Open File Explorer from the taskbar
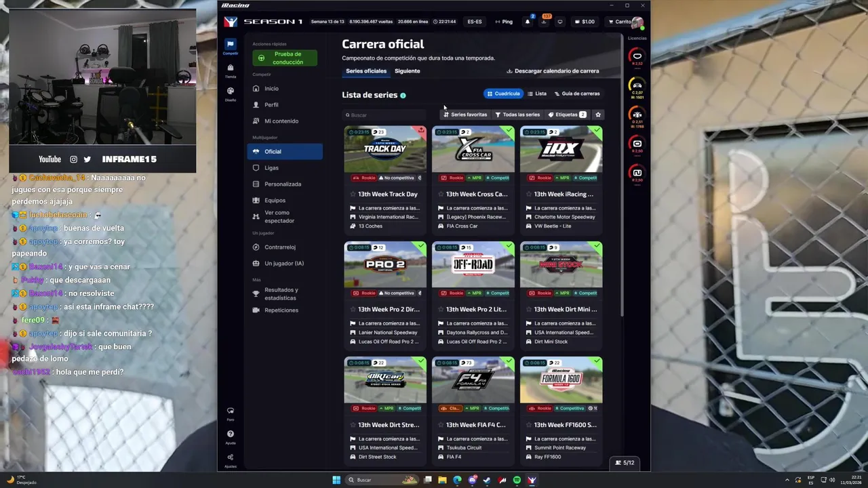This screenshot has width=868, height=488. coord(442,480)
